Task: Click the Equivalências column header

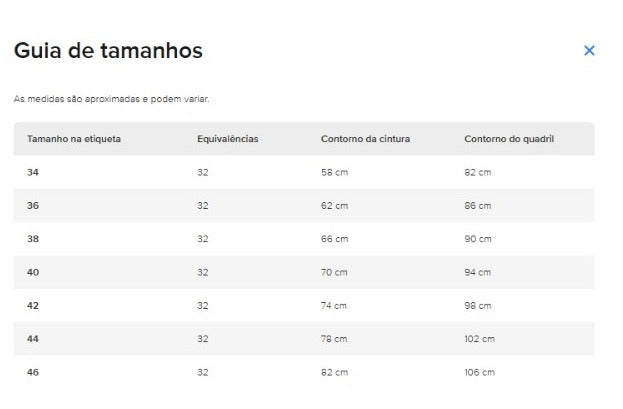Action: 228,139
